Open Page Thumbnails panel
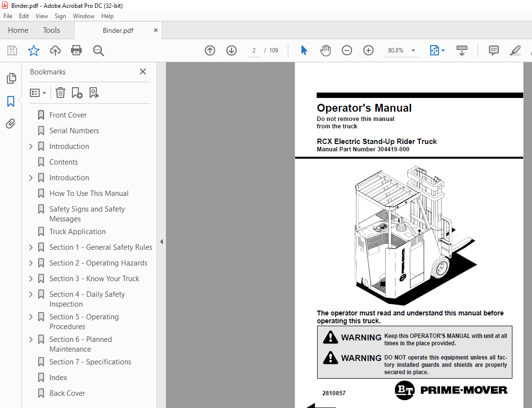The height and width of the screenshot is (408, 532). tap(11, 78)
